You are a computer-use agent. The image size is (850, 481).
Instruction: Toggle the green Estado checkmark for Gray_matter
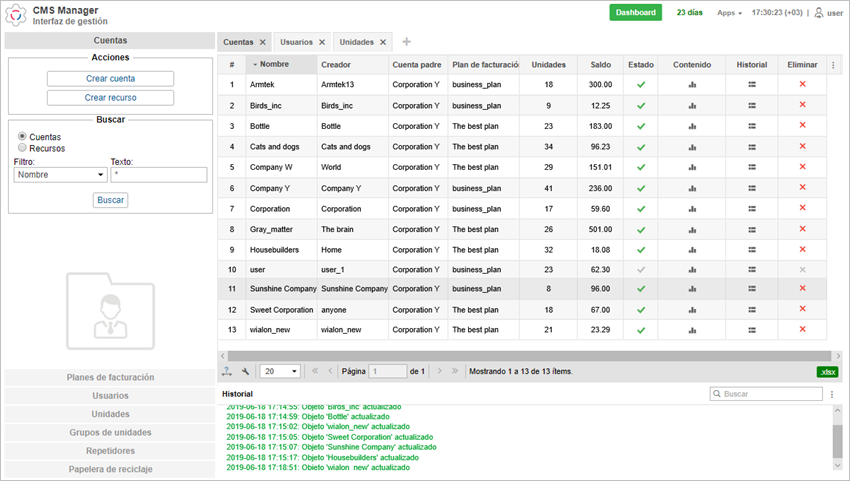click(x=641, y=230)
